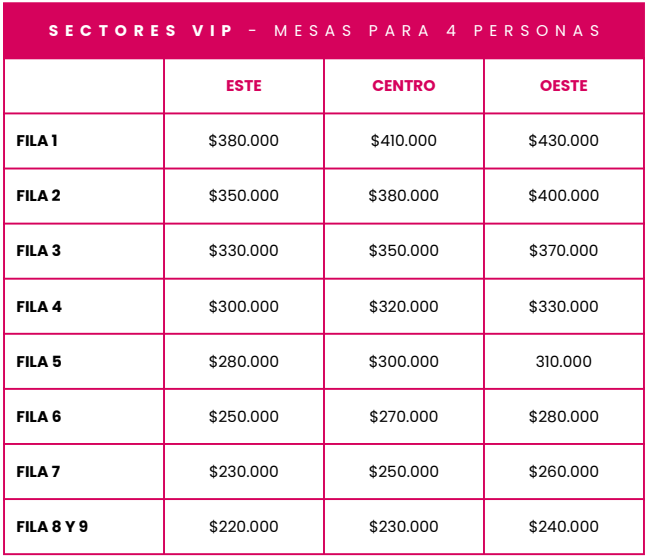Viewport: 647px width, 560px height.
Task: Choose the 310.000 price without dollar sign
Action: tap(563, 362)
